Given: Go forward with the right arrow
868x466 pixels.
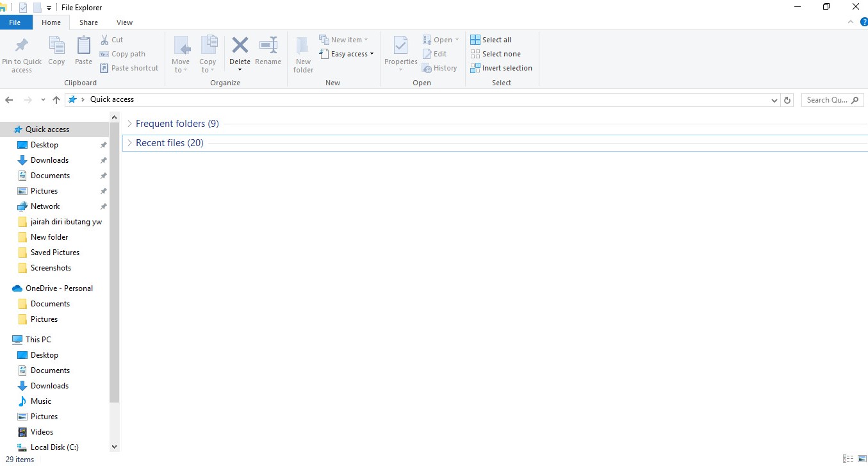Looking at the screenshot, I should pos(28,100).
